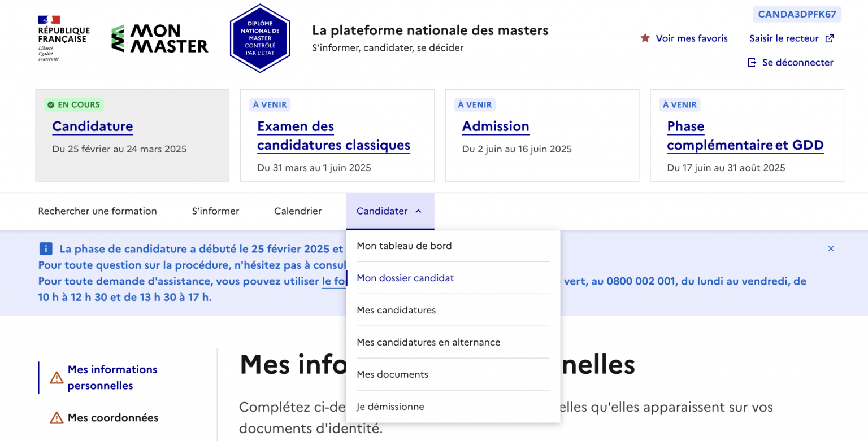The width and height of the screenshot is (868, 441).
Task: Open the Candidature phase card link
Action: (92, 126)
